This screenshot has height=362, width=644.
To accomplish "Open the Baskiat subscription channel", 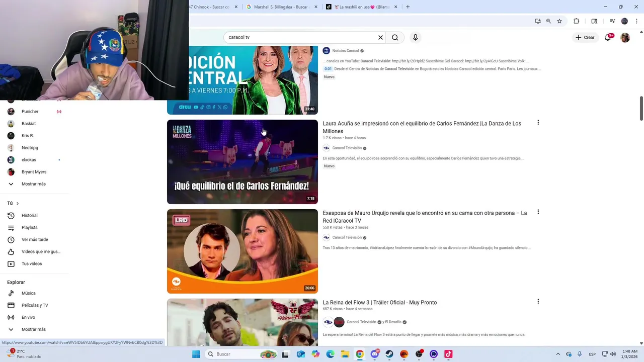I will click(x=29, y=124).
